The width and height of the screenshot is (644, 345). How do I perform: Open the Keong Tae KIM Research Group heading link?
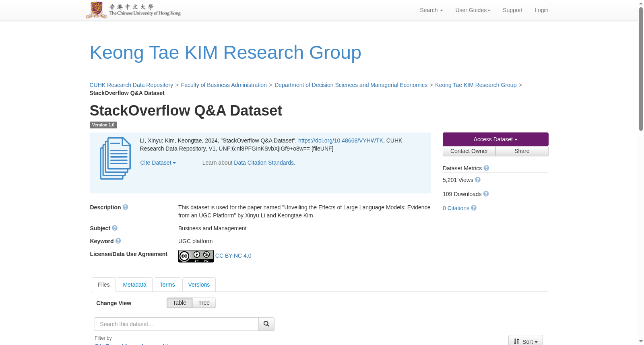point(225,53)
